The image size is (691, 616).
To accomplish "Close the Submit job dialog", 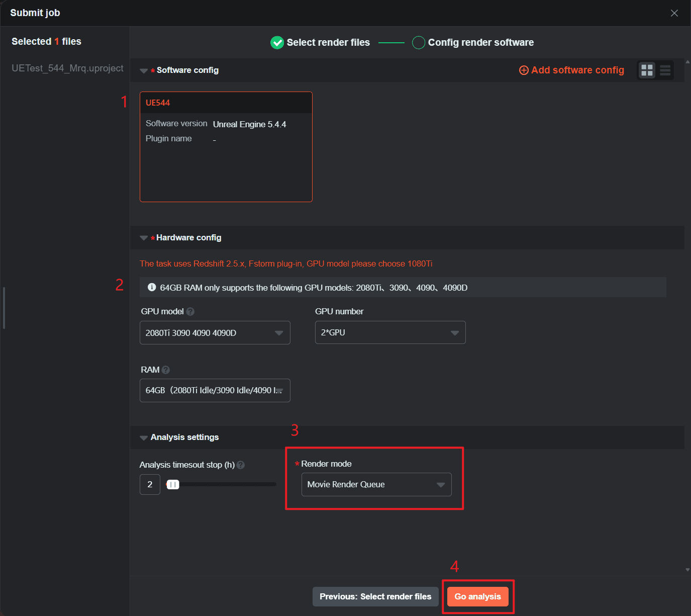I will pyautogui.click(x=674, y=13).
